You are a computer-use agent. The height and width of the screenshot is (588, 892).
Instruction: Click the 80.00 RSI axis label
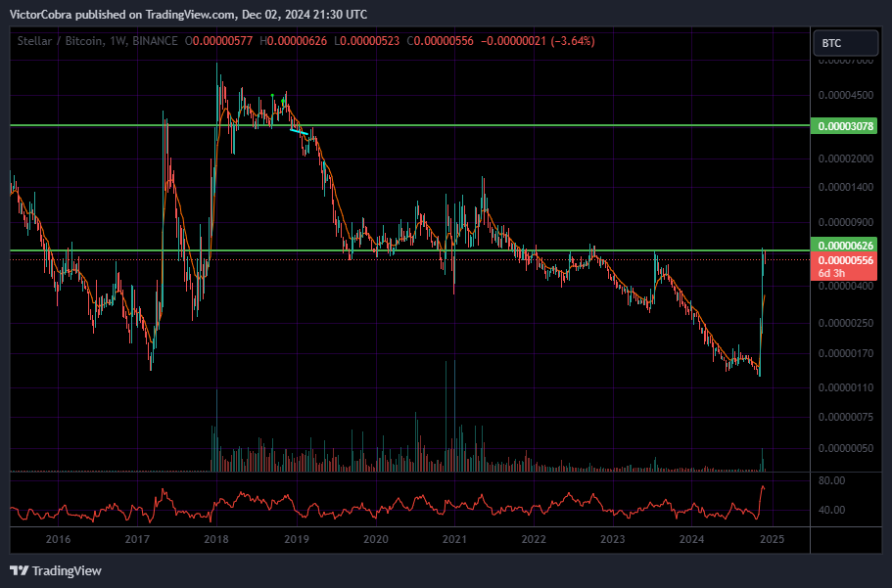pos(831,481)
